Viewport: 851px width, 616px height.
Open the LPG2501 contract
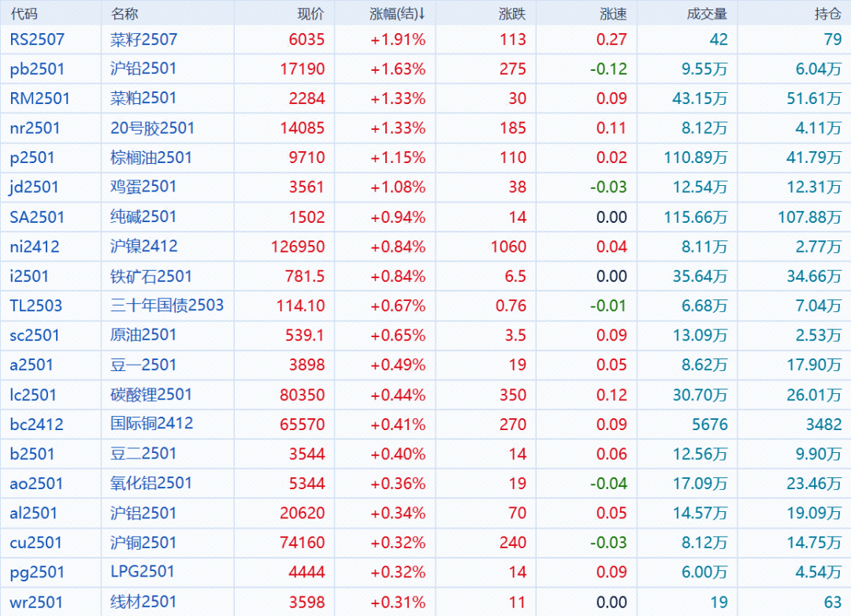tap(142, 572)
